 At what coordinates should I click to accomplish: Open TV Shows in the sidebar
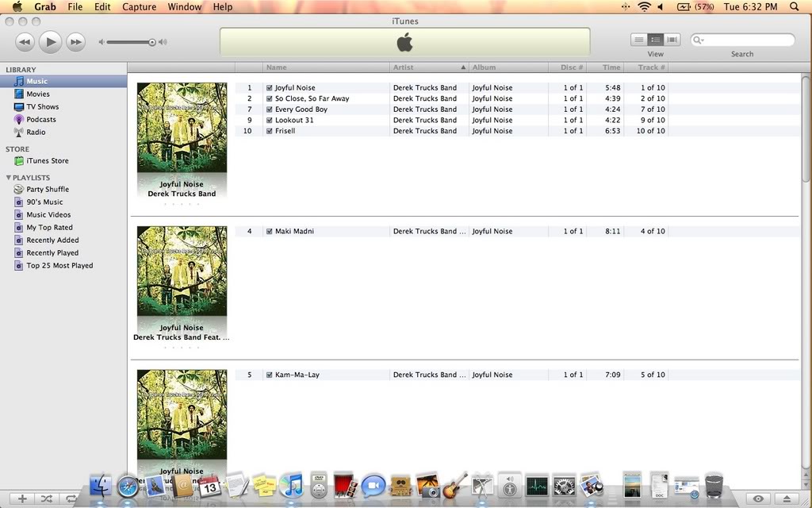(x=43, y=107)
